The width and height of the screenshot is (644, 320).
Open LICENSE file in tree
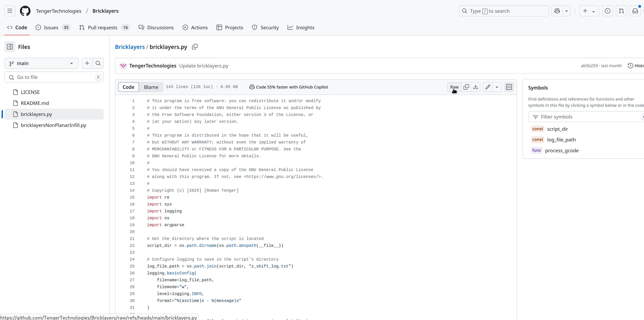pyautogui.click(x=30, y=92)
